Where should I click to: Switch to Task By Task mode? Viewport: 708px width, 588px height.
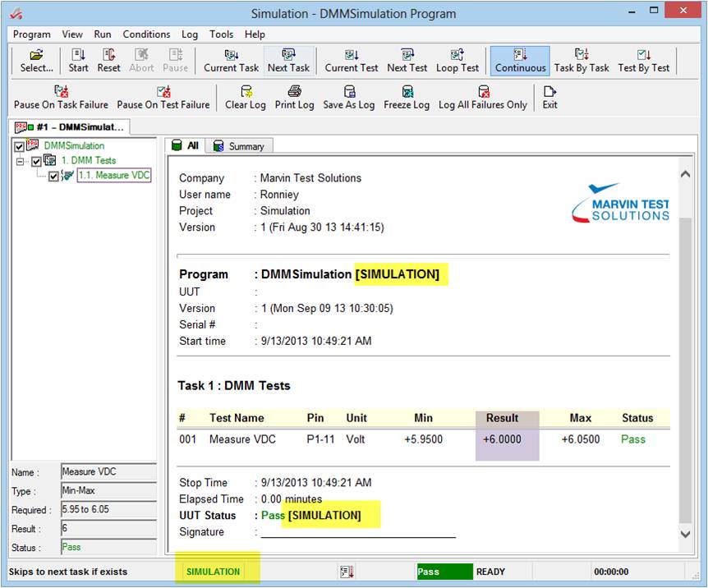[582, 61]
